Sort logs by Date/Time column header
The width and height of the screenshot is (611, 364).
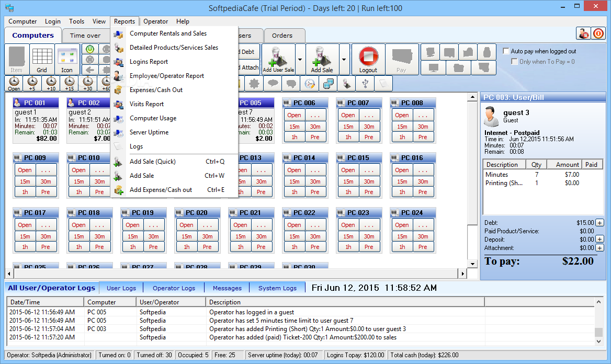(x=45, y=302)
